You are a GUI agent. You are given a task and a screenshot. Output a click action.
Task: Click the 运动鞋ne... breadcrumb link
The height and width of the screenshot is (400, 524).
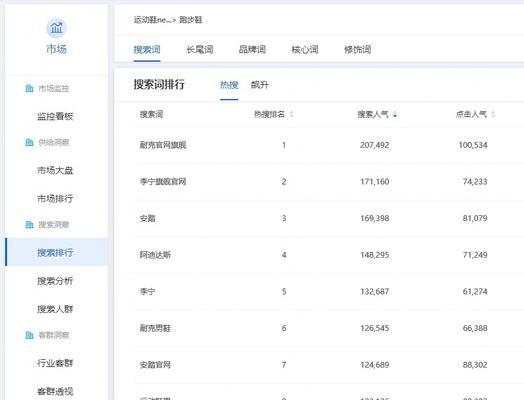[x=152, y=20]
